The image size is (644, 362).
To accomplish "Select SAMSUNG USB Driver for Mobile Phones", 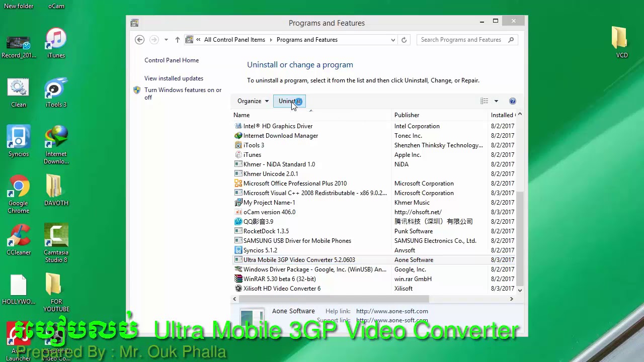I will [374, 241].
